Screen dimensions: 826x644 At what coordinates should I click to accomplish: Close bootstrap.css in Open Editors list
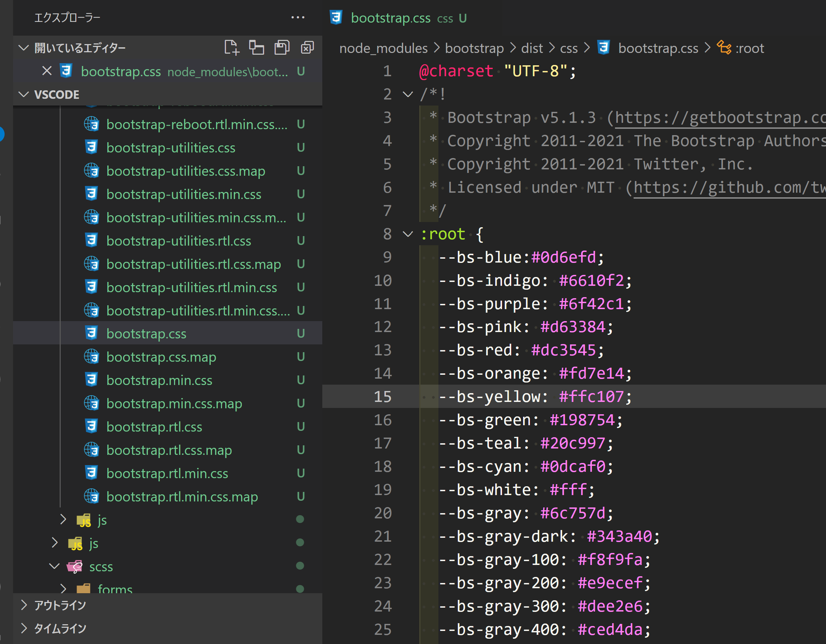47,71
